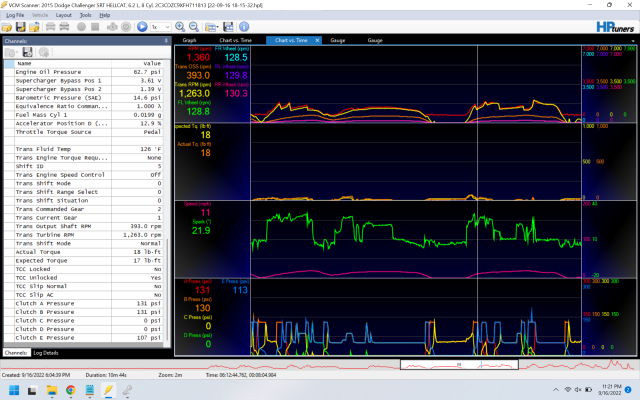This screenshot has height=400, width=640.
Task: Select the TCC Locked row
Action: [x=83, y=269]
